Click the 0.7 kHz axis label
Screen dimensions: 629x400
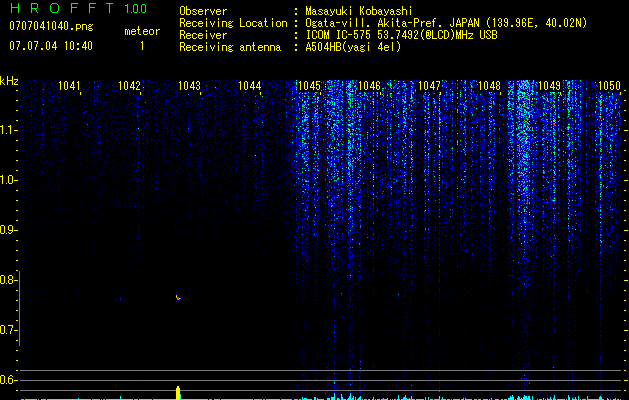pyautogui.click(x=7, y=330)
